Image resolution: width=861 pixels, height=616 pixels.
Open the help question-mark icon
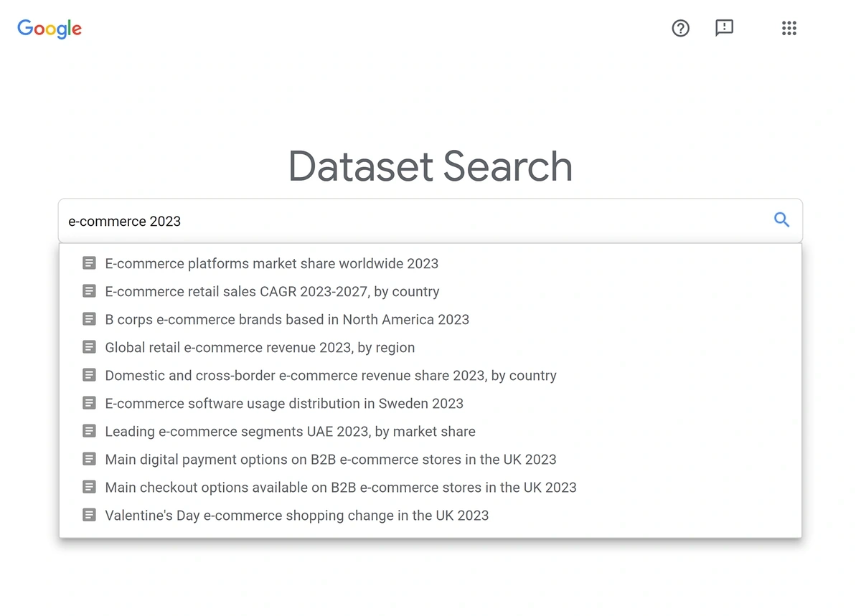coord(680,28)
